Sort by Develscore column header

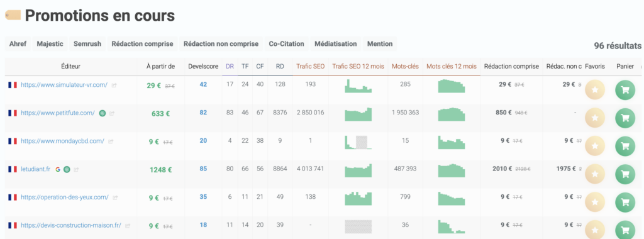[x=203, y=67]
